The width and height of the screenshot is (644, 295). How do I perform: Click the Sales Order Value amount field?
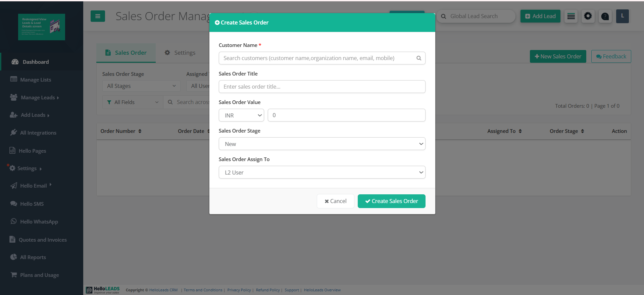[346, 115]
